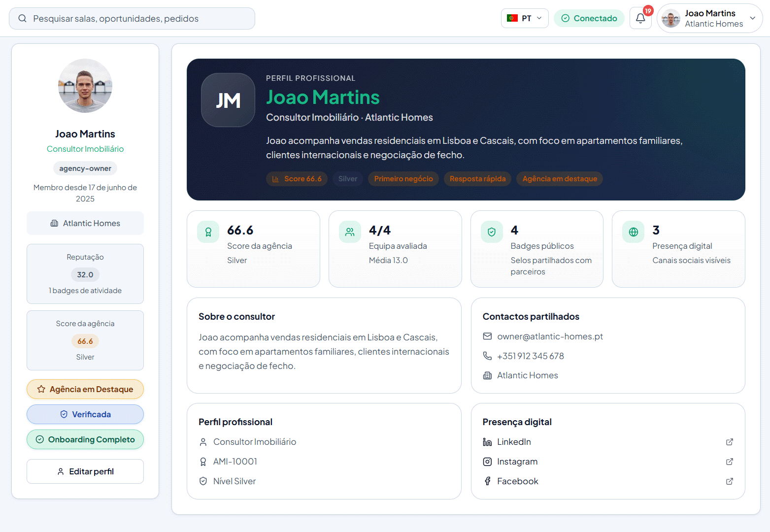Click Editar perfil button

coord(85,471)
